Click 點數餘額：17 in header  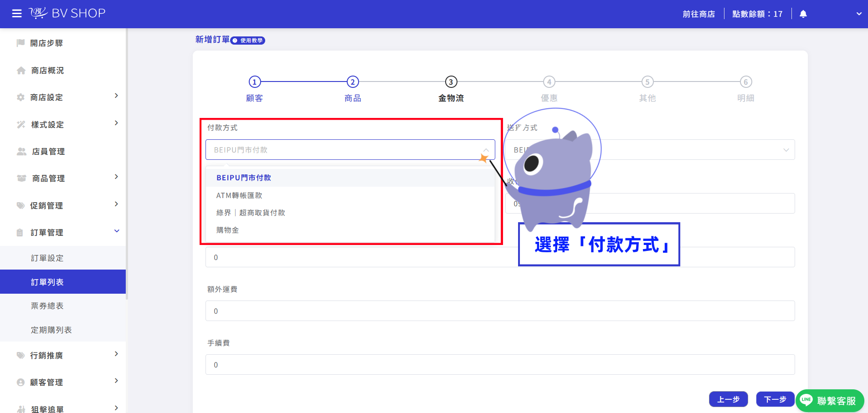tap(757, 14)
